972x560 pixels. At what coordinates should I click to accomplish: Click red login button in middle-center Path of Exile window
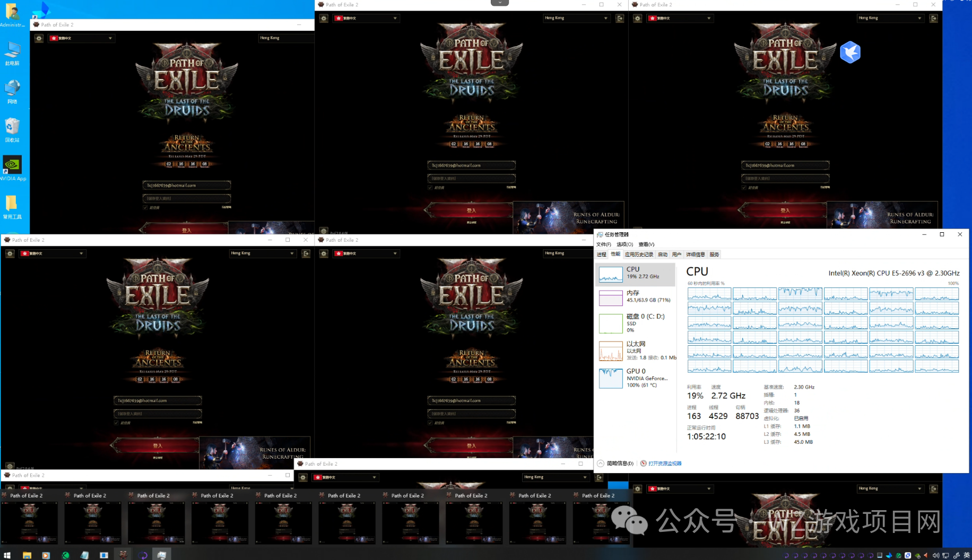(x=471, y=445)
